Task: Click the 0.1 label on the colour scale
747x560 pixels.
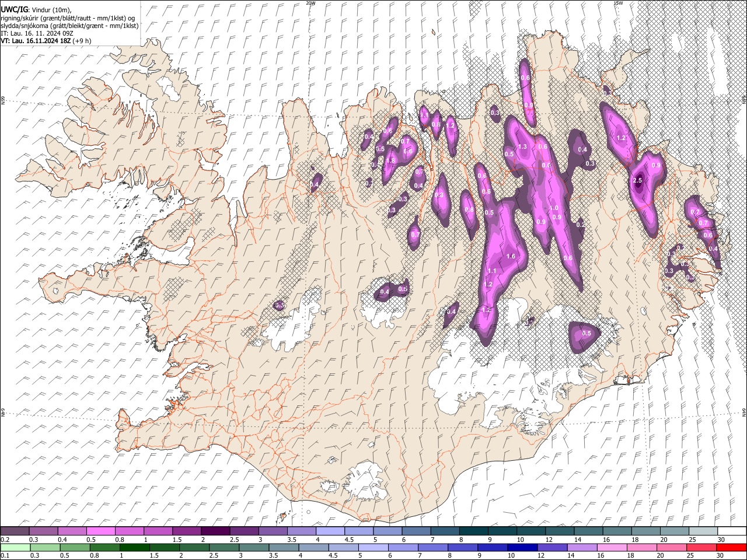Action: click(x=5, y=555)
